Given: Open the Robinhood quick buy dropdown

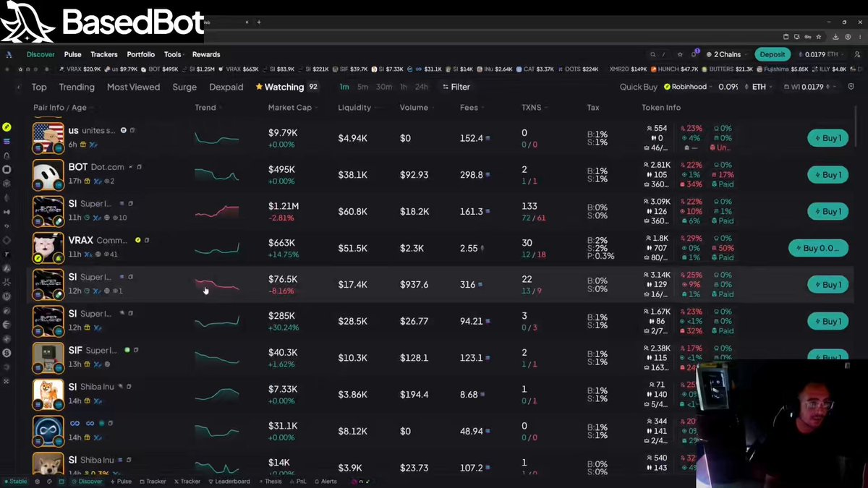Looking at the screenshot, I should pyautogui.click(x=688, y=87).
